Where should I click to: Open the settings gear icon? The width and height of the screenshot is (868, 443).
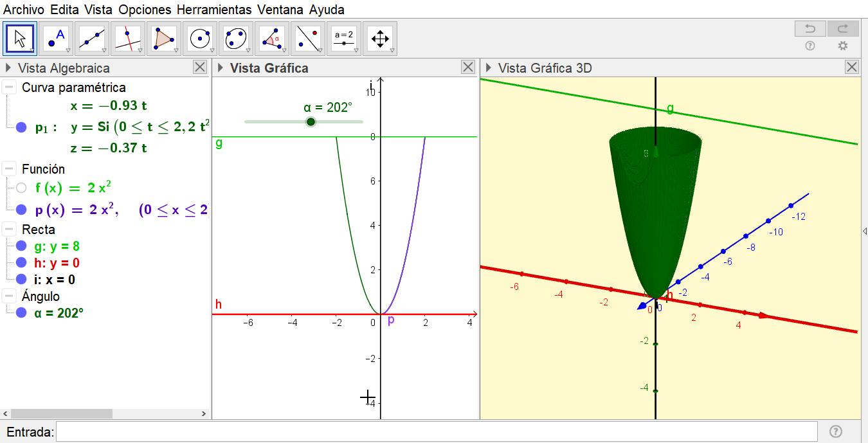click(843, 46)
